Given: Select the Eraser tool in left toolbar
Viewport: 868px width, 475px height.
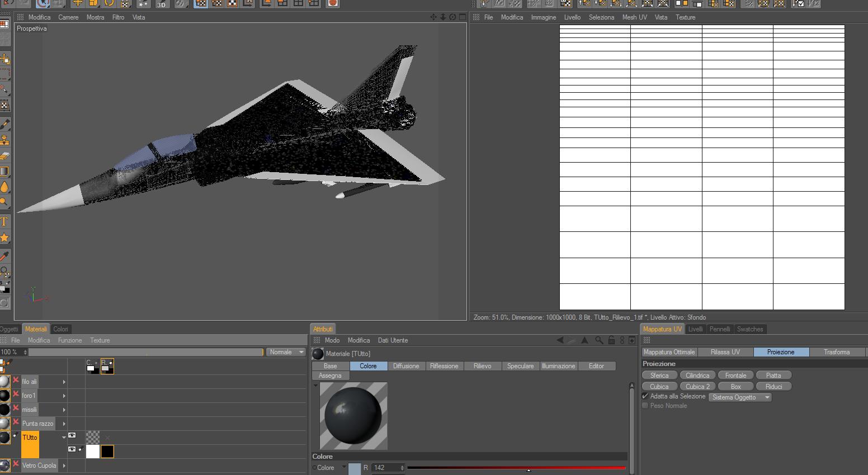Looking at the screenshot, I should pos(4,156).
